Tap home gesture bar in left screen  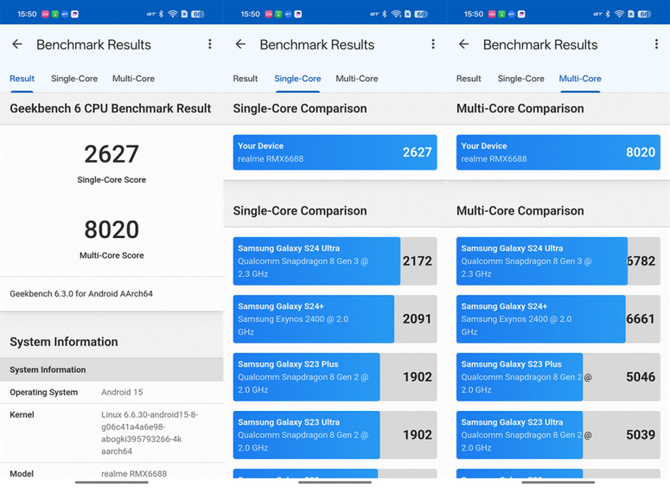click(112, 482)
